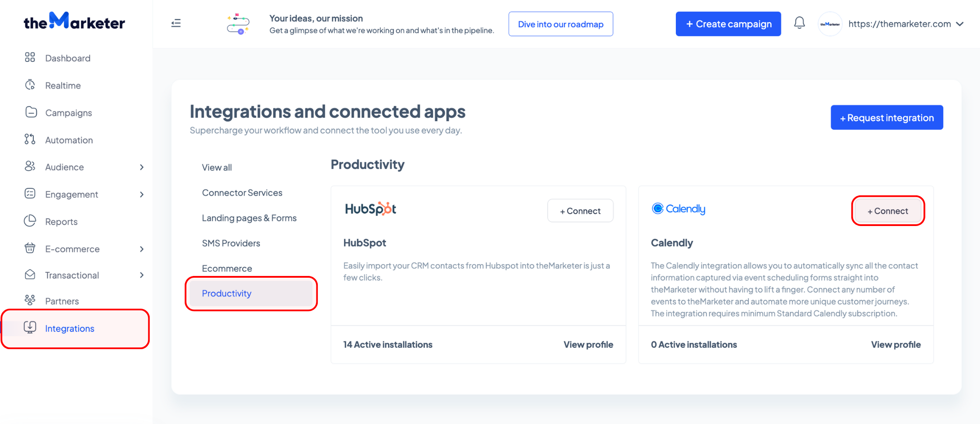Select Connector Services category

click(242, 193)
